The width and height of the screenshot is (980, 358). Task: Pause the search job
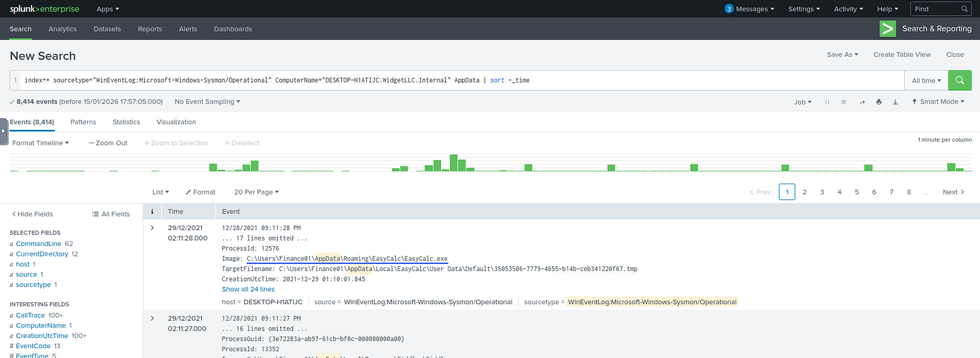pos(827,102)
